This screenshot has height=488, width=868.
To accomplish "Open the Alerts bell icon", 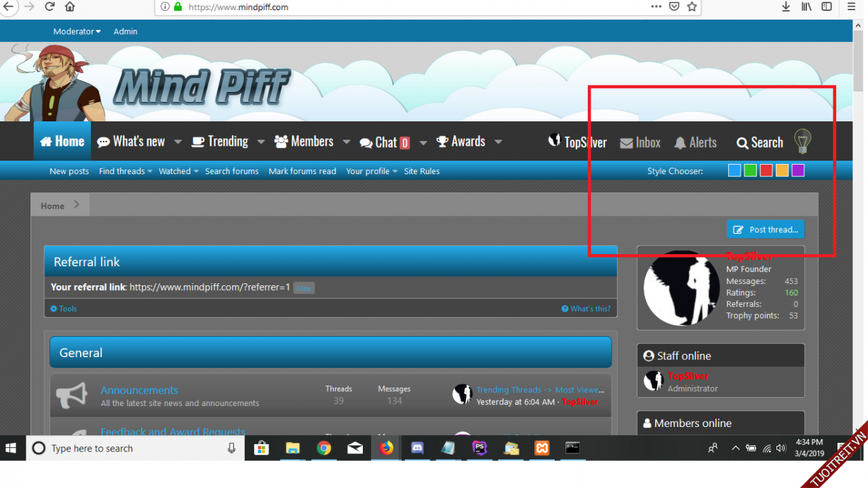I will point(680,143).
